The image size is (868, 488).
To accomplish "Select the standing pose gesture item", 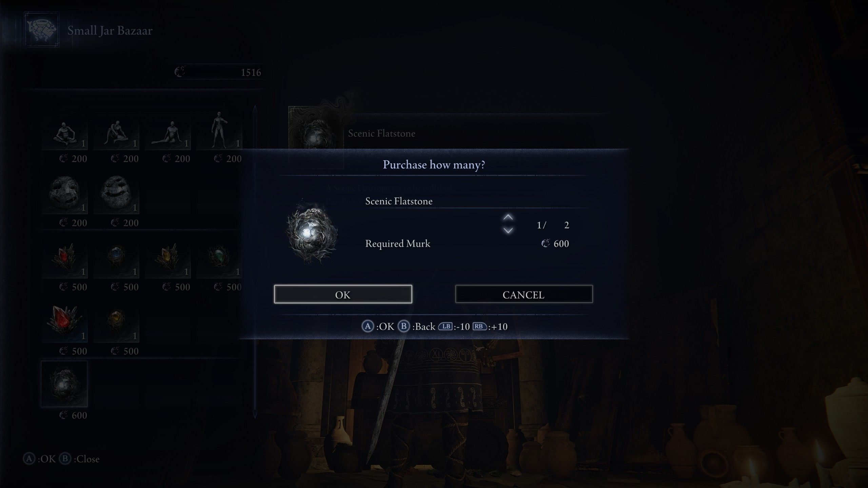I will click(219, 131).
